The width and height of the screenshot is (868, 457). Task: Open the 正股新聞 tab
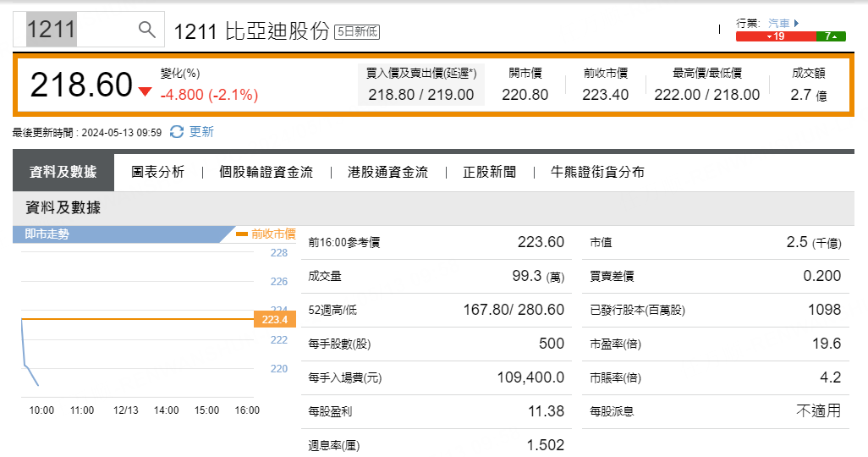coord(489,172)
